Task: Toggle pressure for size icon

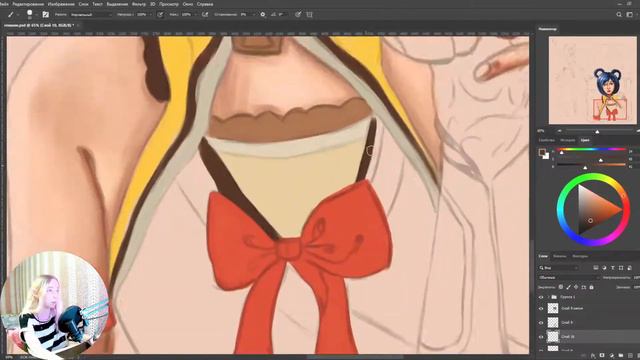Action: tap(298, 14)
